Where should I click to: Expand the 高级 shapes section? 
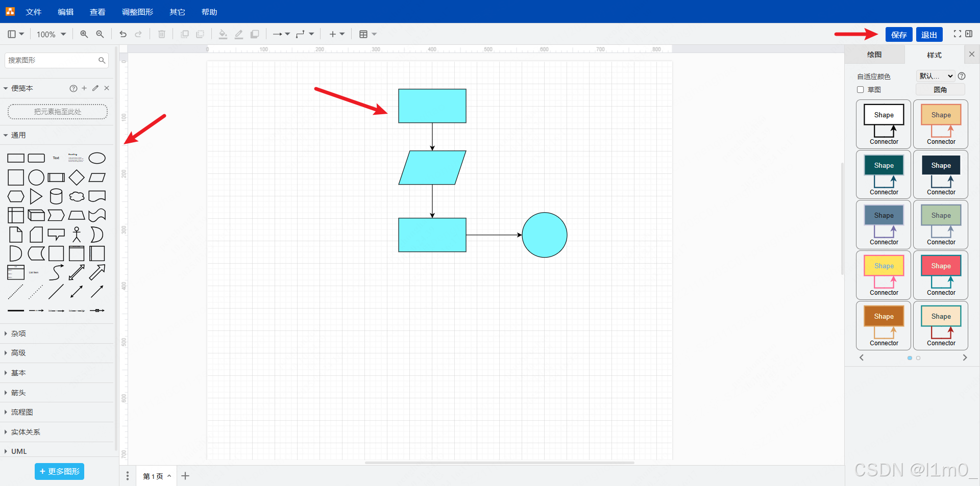coord(57,353)
